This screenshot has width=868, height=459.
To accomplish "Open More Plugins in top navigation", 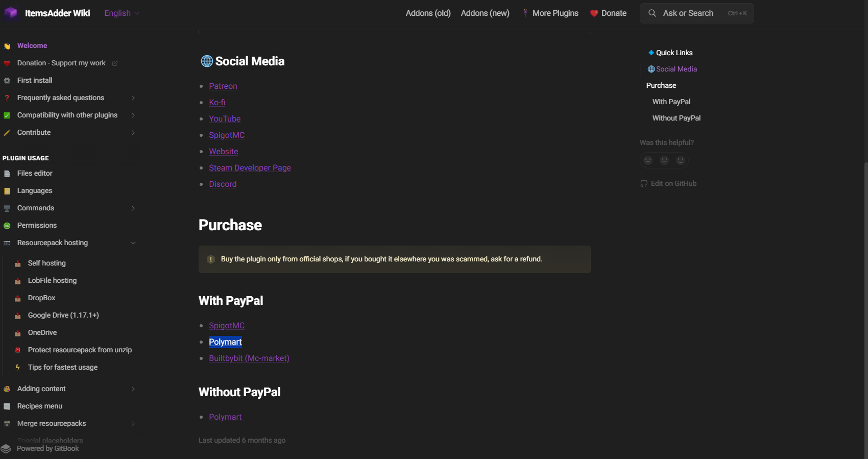I will click(550, 13).
